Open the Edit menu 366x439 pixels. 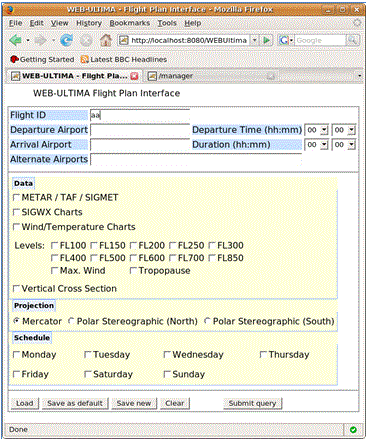(x=37, y=23)
